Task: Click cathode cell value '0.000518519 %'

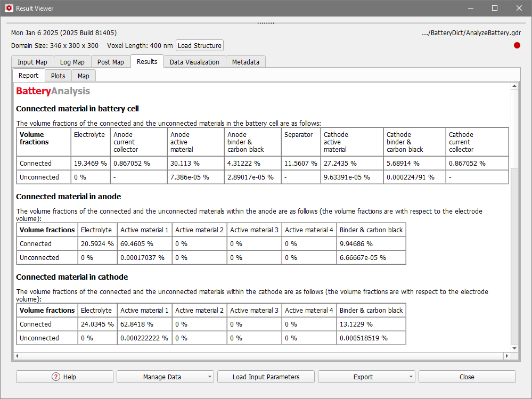Action: (x=363, y=338)
